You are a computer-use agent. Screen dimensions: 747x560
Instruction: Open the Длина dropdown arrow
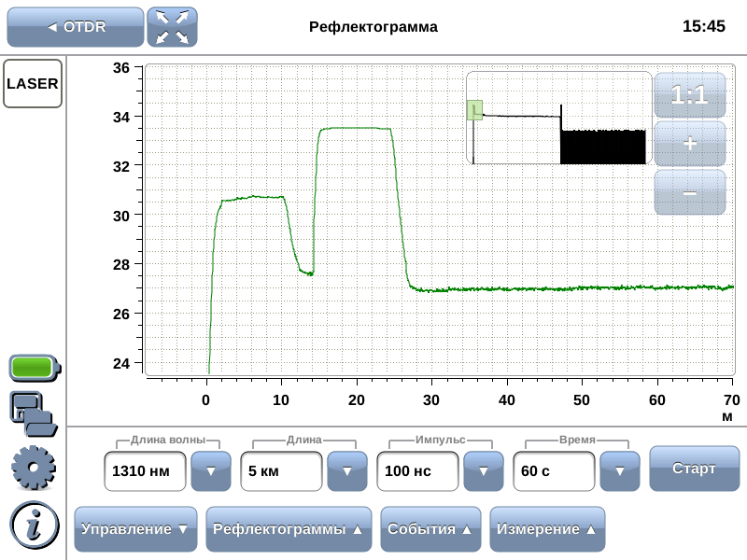click(x=346, y=471)
